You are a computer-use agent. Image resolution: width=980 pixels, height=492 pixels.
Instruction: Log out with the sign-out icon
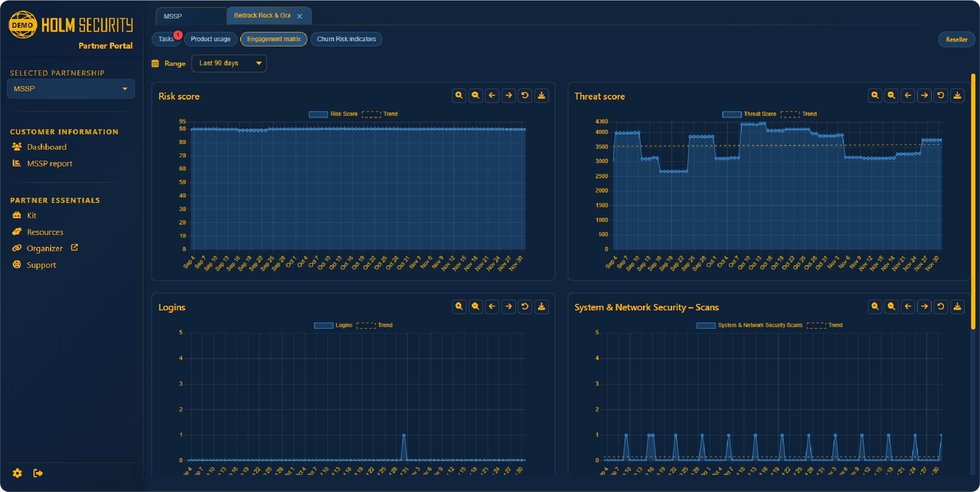click(x=38, y=473)
